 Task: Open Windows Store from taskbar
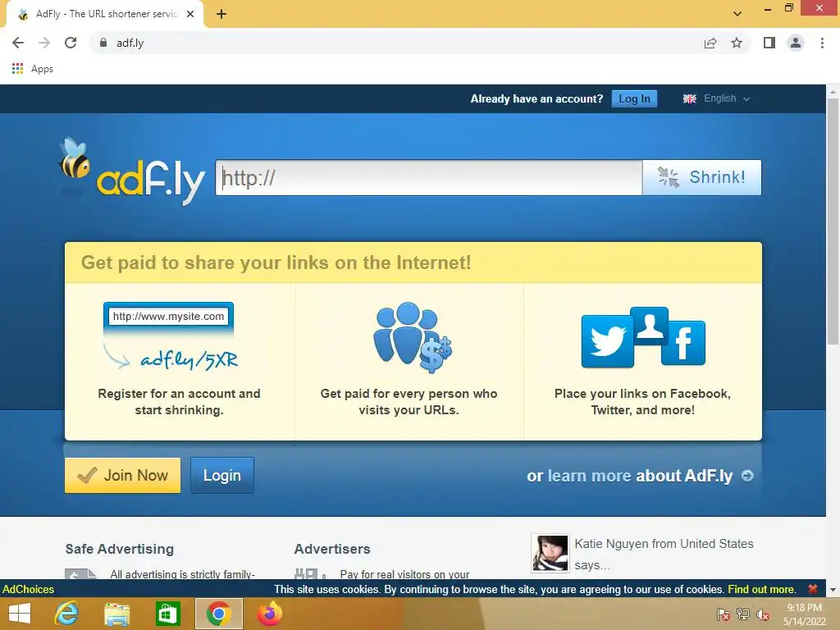(x=167, y=614)
